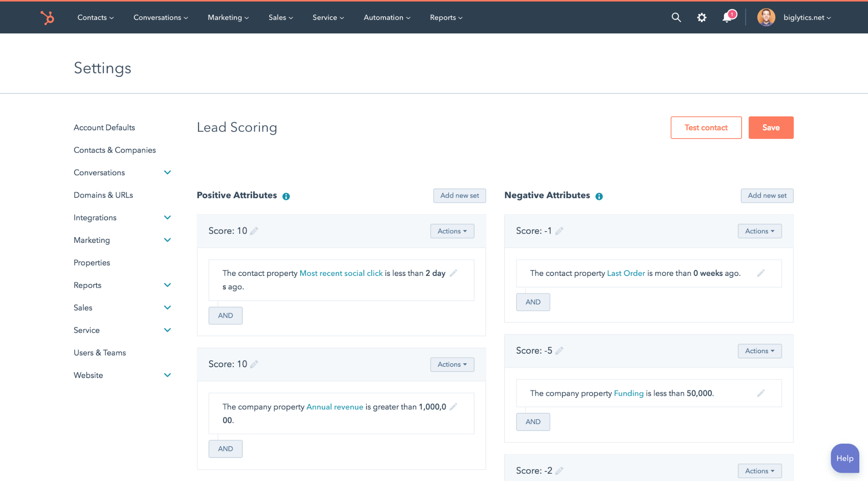Edit the Last Order condition pencil icon

click(761, 273)
